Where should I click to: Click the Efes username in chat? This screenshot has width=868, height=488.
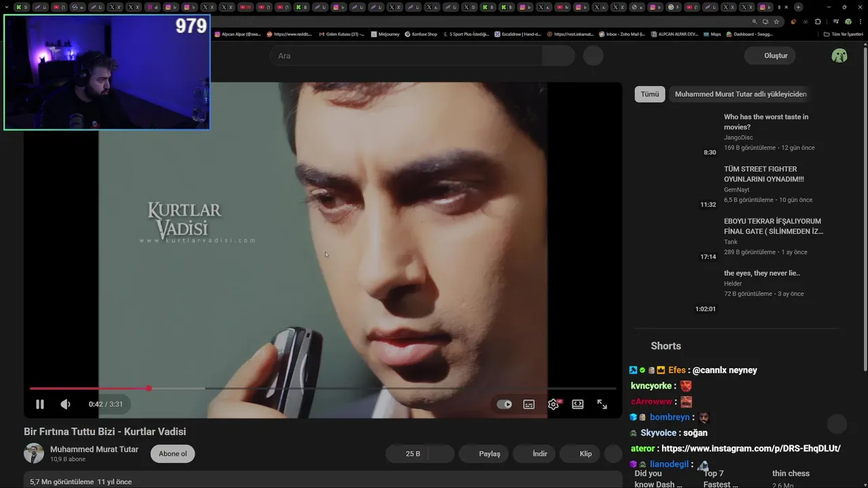click(677, 370)
